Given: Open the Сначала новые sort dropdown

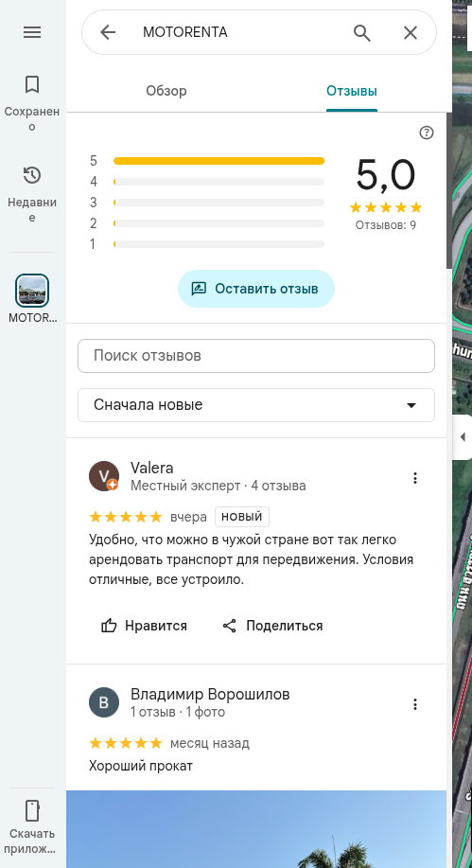Looking at the screenshot, I should point(256,405).
